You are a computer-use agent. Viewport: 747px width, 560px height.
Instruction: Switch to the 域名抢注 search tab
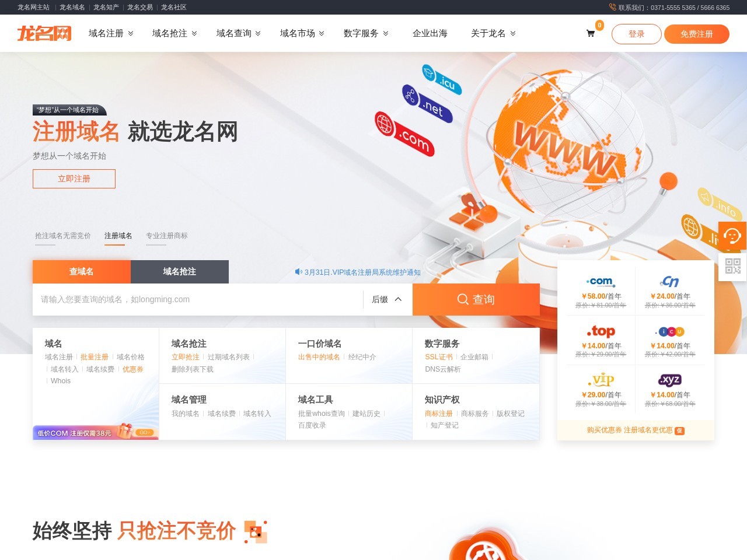tap(179, 272)
